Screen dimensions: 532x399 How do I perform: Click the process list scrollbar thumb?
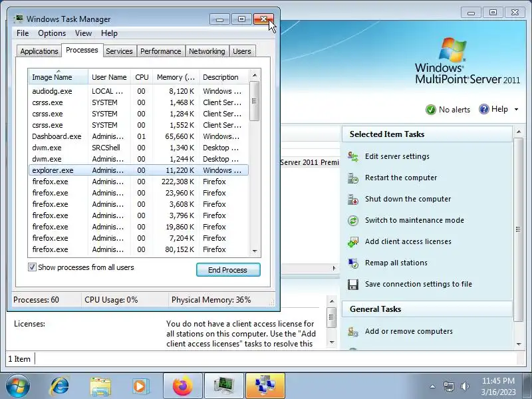click(x=255, y=101)
